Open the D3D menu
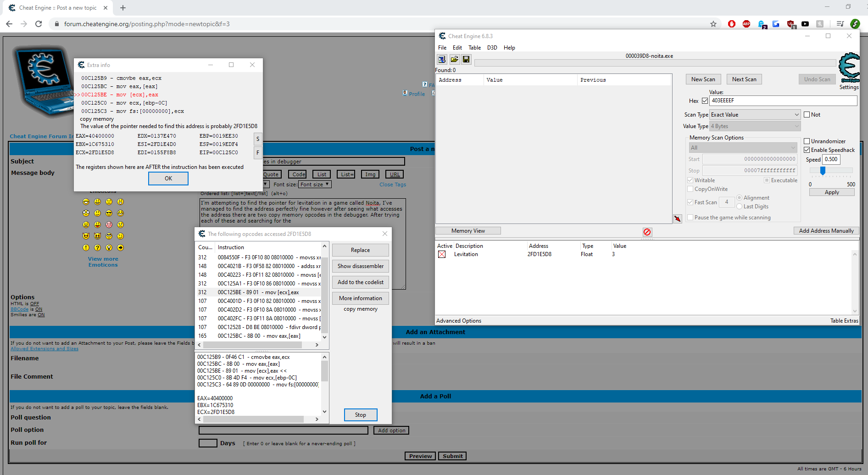 [x=492, y=47]
